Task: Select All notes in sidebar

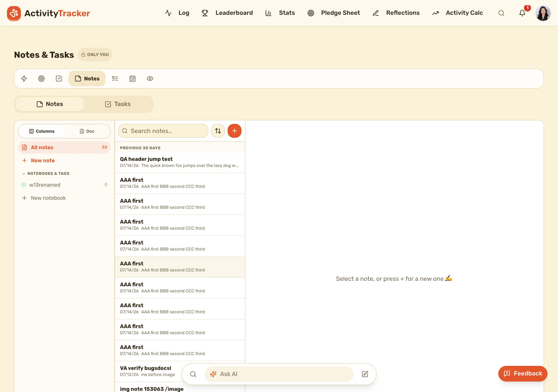Action: click(64, 148)
